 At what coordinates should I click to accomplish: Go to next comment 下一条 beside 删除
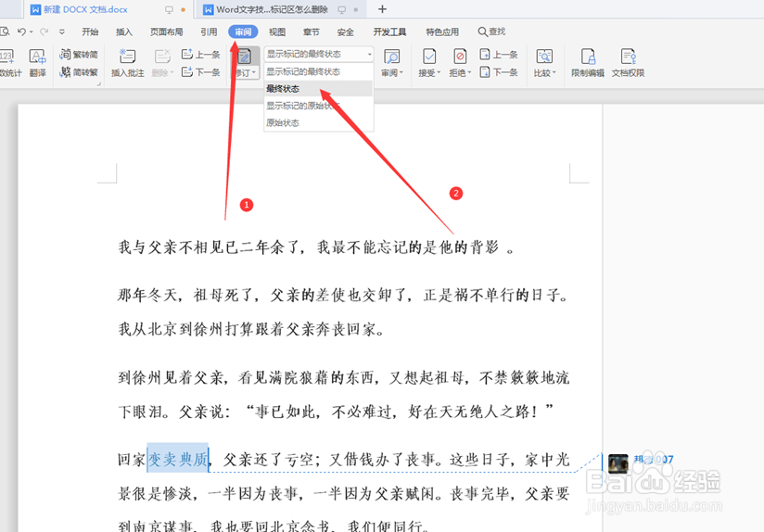pyautogui.click(x=201, y=72)
